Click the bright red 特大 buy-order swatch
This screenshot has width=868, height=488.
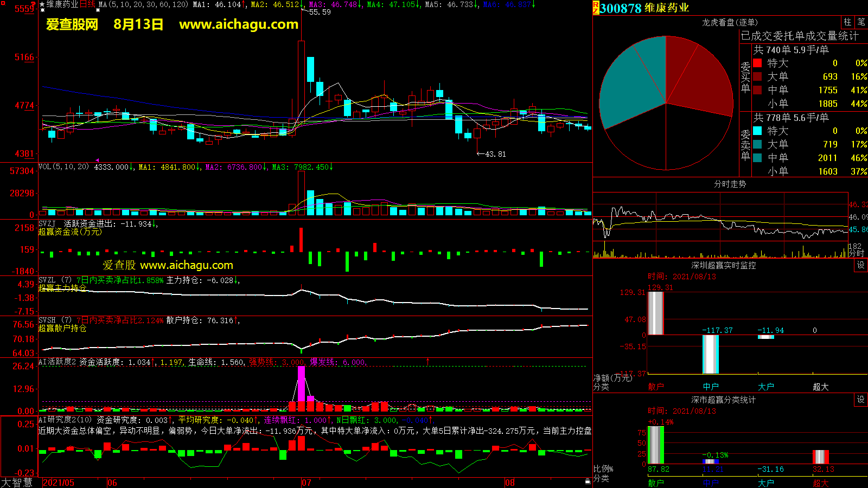[x=757, y=63]
